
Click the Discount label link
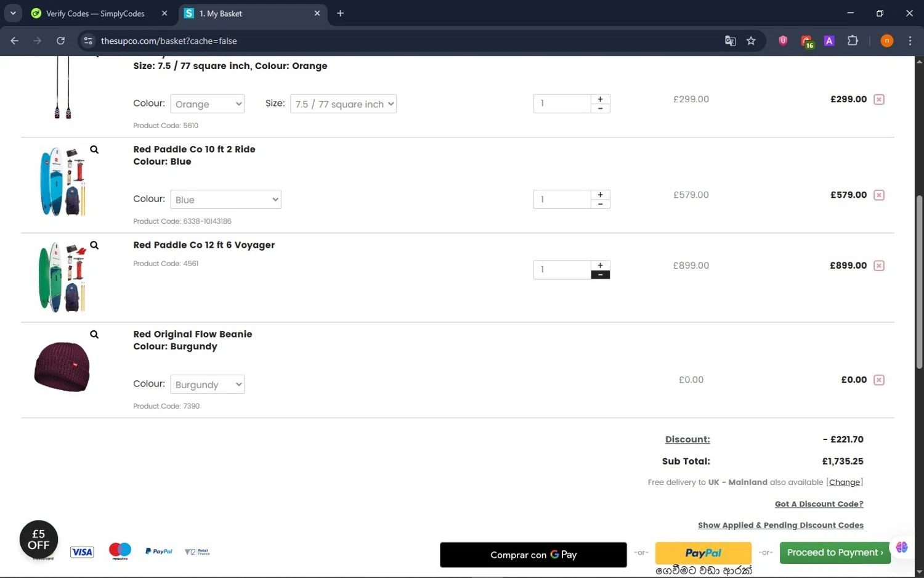(687, 439)
